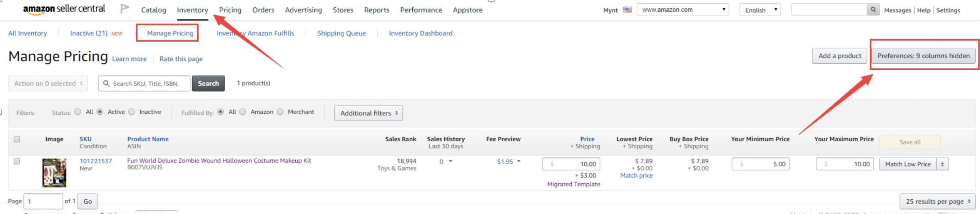Open SKU 101221537 link
980x214 pixels.
click(x=96, y=161)
